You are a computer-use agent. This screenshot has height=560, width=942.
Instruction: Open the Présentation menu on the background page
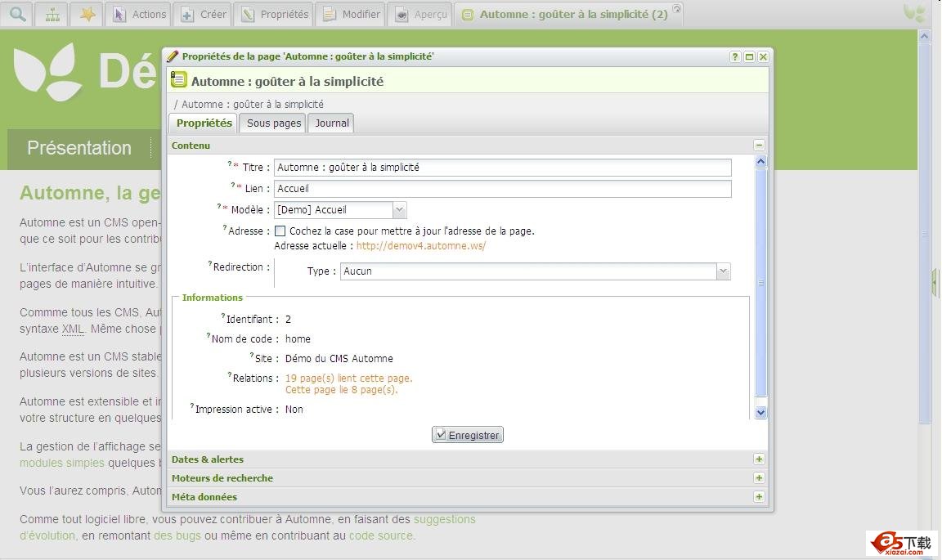79,148
